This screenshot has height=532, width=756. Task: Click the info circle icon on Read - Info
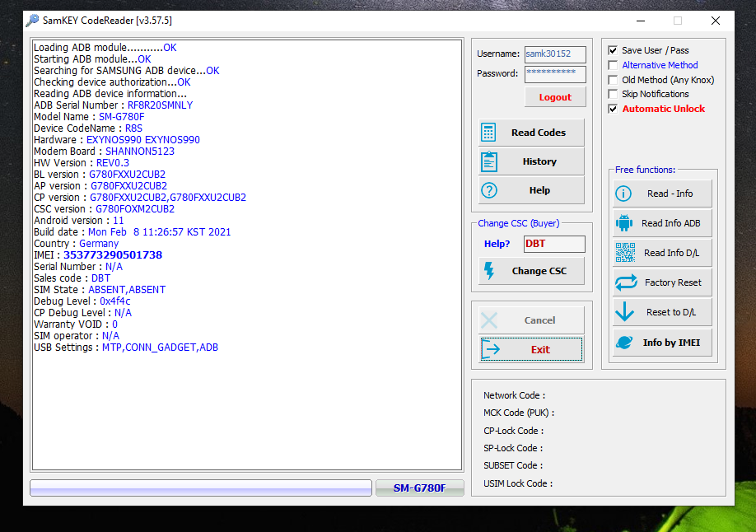click(x=623, y=194)
